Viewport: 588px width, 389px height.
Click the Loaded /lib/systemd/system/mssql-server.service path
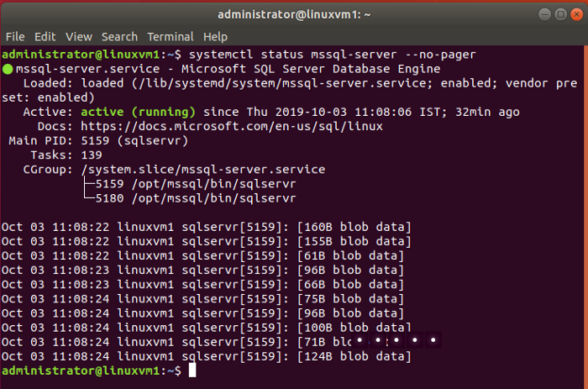click(281, 83)
